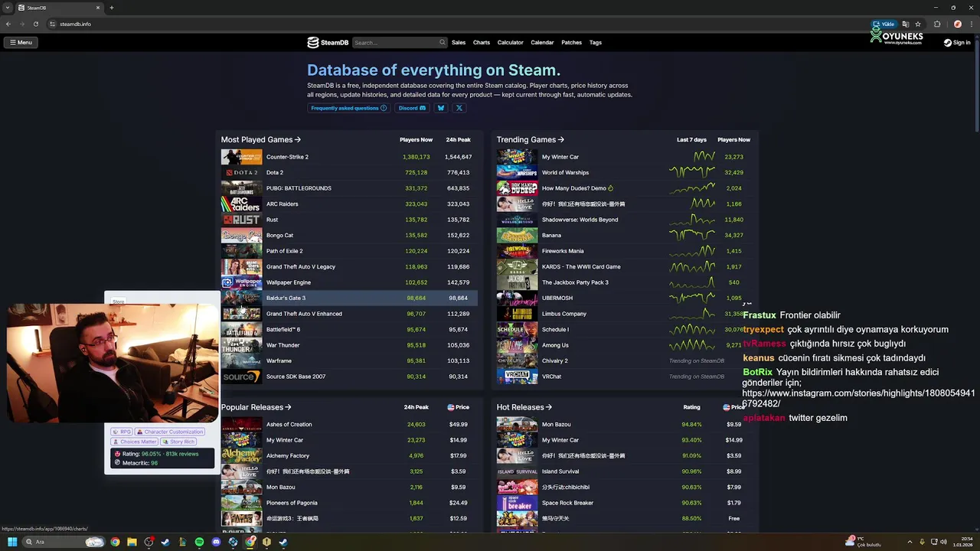Screen dimensions: 980x551
Task: Go back with the browser arrow
Action: point(8,24)
